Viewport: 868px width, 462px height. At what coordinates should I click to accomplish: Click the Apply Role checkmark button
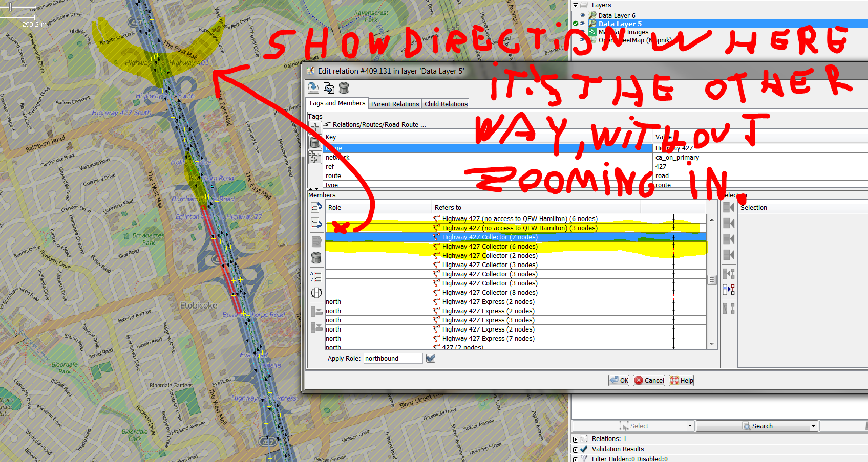click(x=431, y=358)
